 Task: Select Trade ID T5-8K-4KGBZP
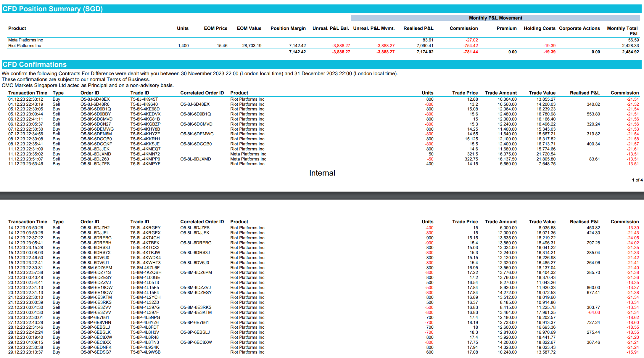(146, 124)
